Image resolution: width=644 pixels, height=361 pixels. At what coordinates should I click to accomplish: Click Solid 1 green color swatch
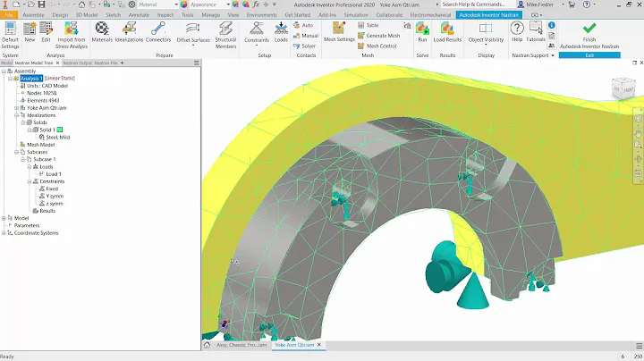pos(60,130)
